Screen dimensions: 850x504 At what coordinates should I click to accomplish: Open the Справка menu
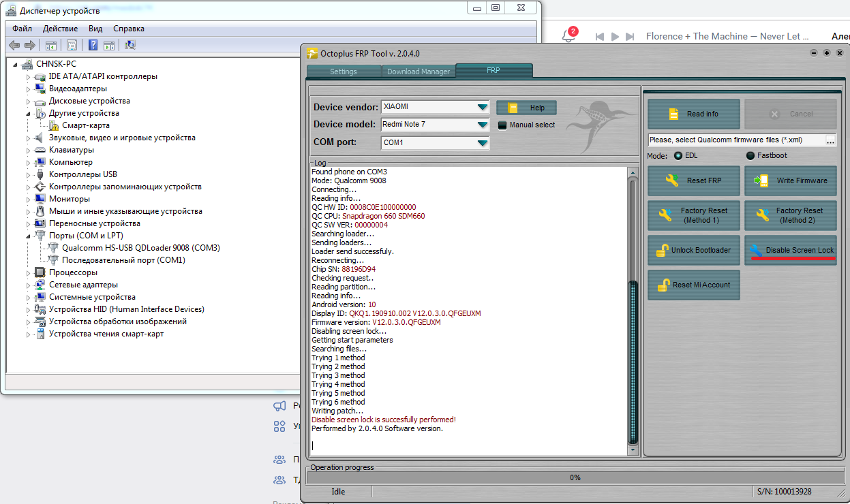129,29
